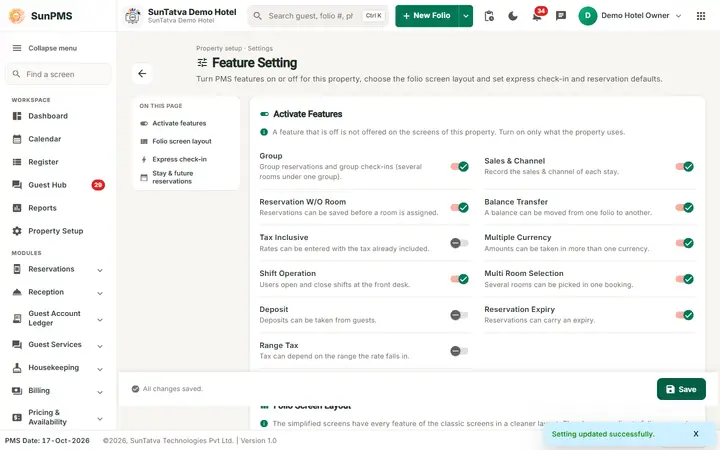Click the Guest Services icon
The image size is (720, 450).
point(17,344)
